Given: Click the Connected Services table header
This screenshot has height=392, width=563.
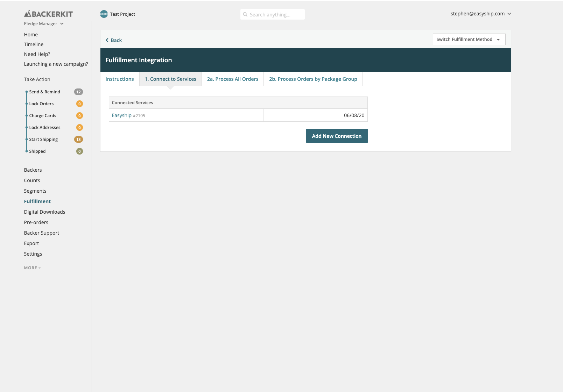Looking at the screenshot, I should (x=238, y=103).
